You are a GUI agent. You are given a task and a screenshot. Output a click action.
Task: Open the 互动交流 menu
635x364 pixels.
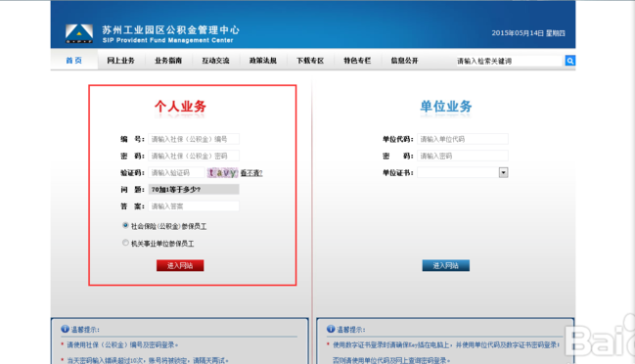(x=215, y=61)
